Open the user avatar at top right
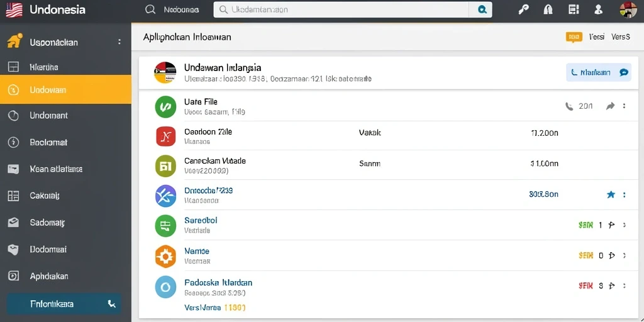The height and width of the screenshot is (322, 644). pos(628,9)
